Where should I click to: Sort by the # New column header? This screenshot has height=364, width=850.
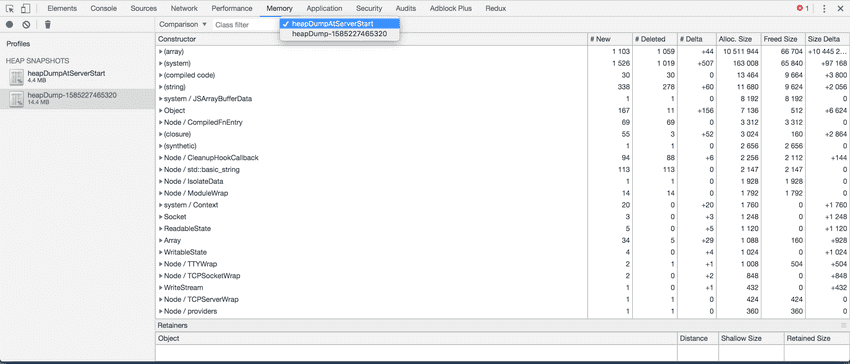[x=610, y=40]
